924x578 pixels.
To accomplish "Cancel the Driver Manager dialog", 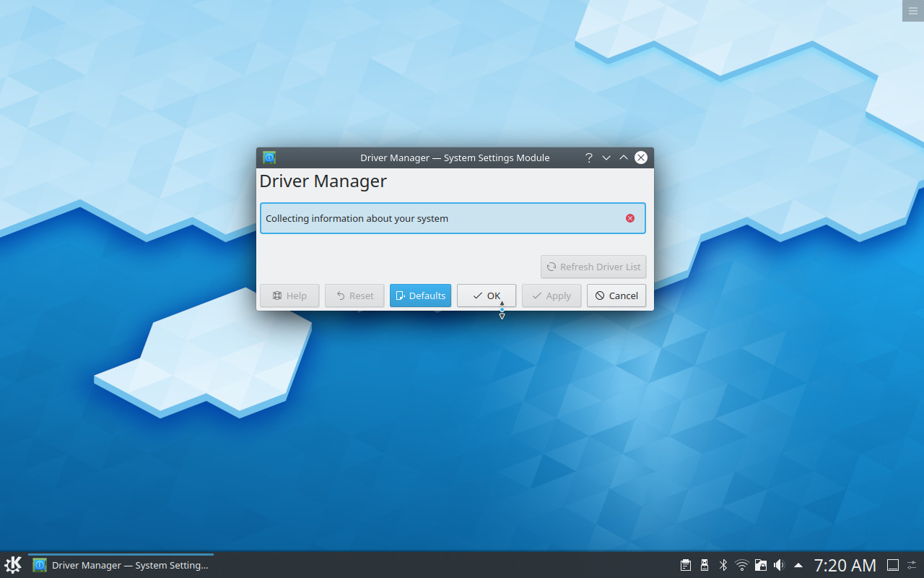I will point(616,296).
